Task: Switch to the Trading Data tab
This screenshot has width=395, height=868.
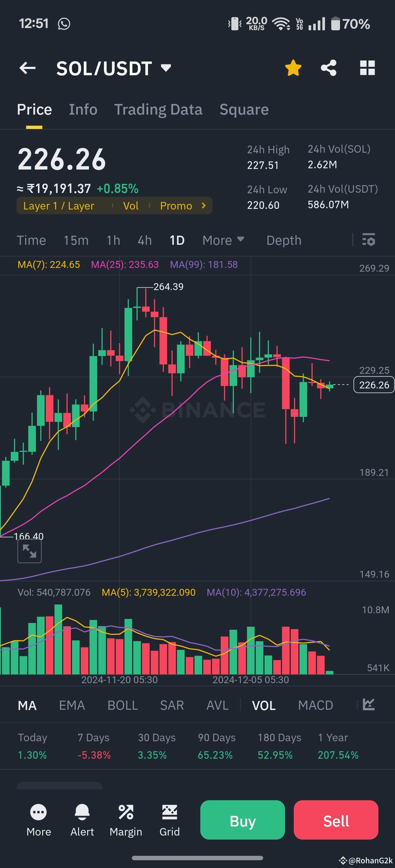Action: click(x=158, y=109)
